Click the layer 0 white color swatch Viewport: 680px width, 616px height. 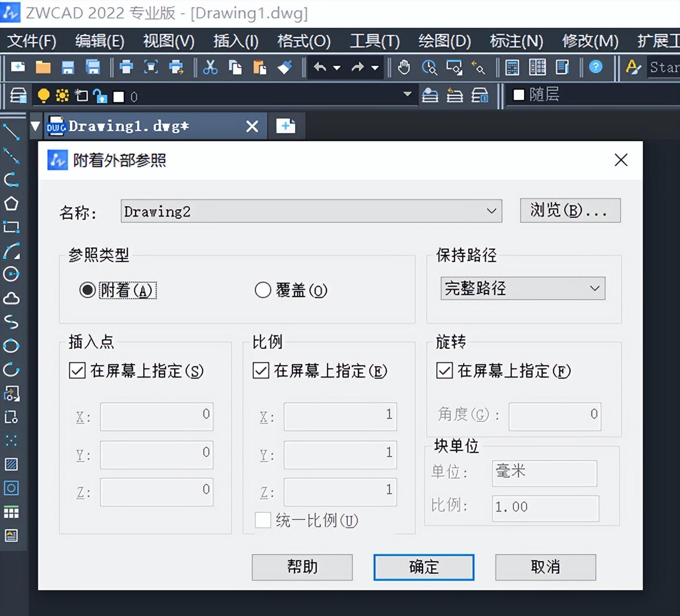(x=119, y=97)
